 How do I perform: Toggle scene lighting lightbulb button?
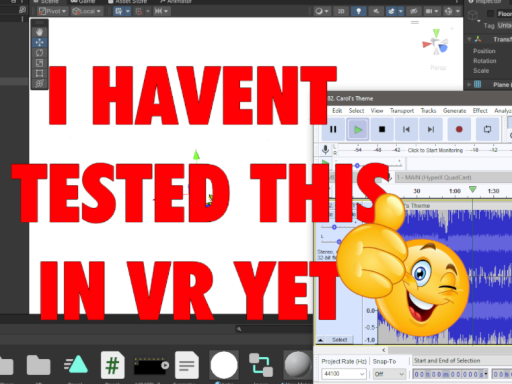[359, 11]
